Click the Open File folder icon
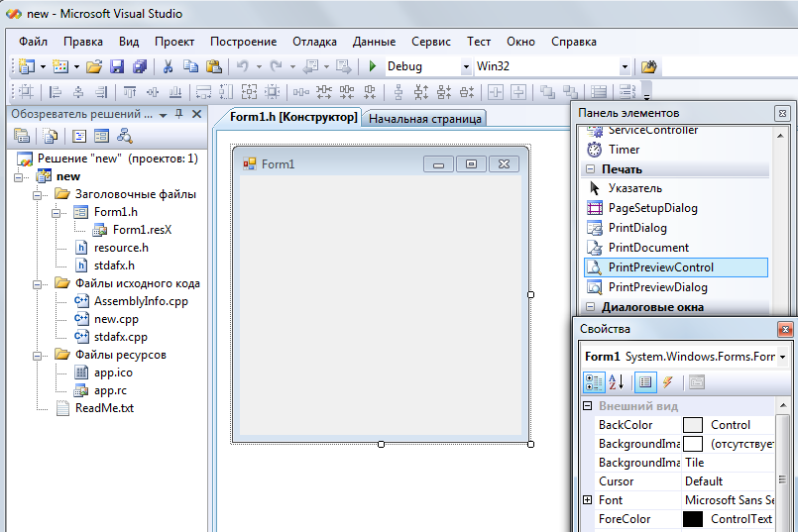 (94, 66)
